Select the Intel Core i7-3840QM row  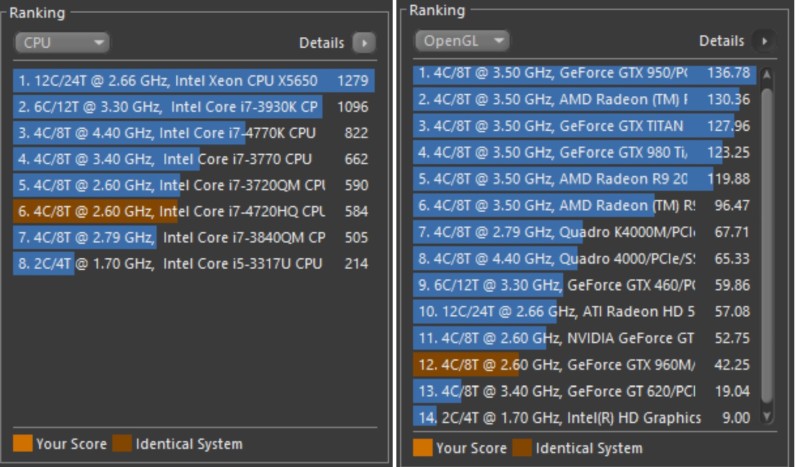click(x=194, y=237)
